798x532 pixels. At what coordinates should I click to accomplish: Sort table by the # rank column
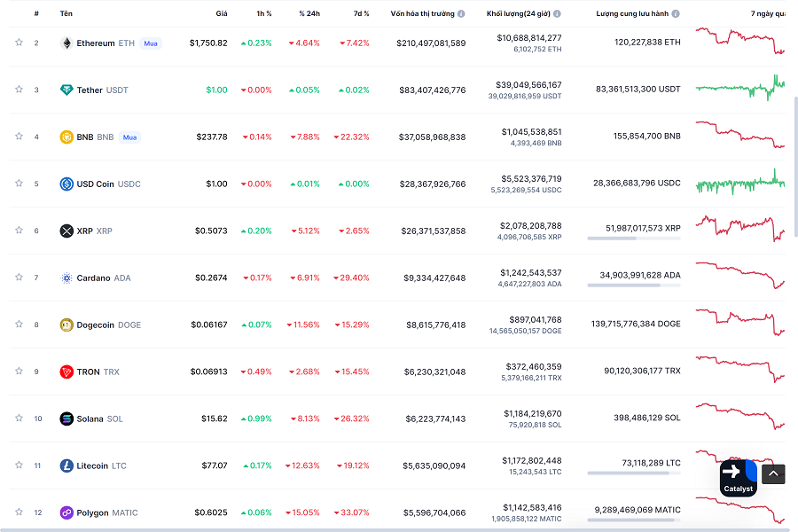click(x=36, y=14)
